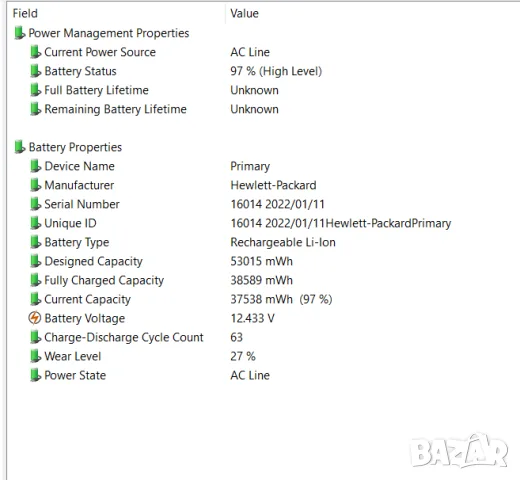Click the value 97 % (High Level)

[276, 71]
